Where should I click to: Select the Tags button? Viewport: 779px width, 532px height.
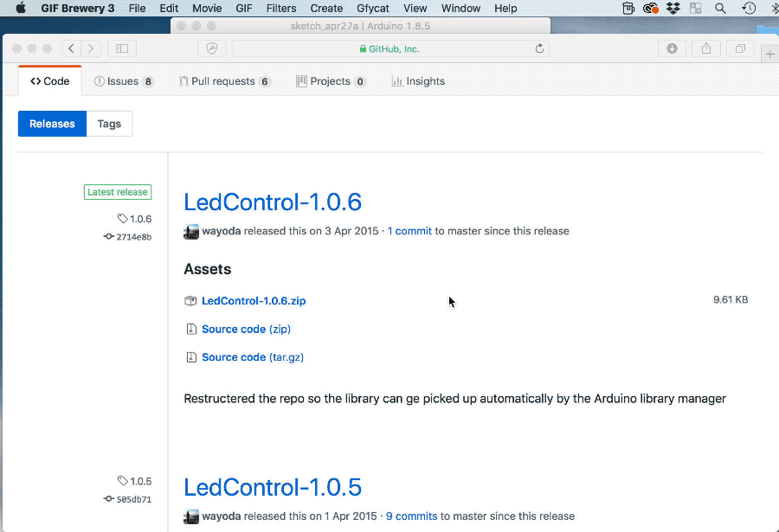(109, 124)
